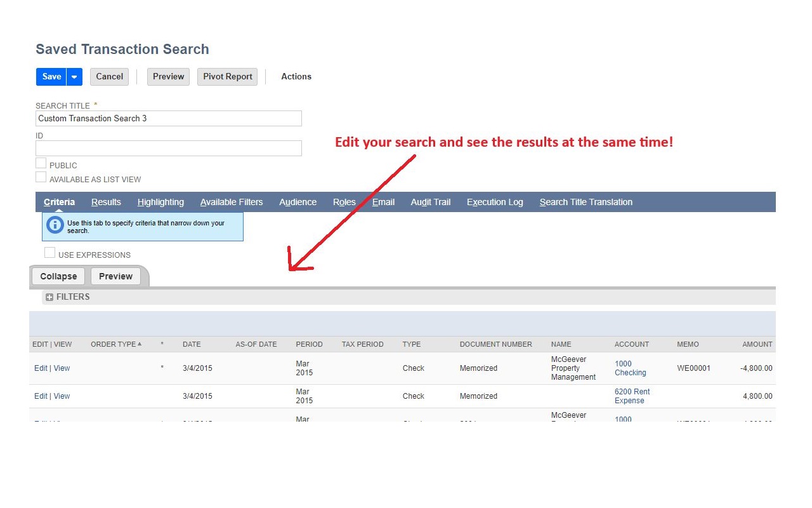The width and height of the screenshot is (812, 508).
Task: Open Search Title Translation tab
Action: pos(586,202)
